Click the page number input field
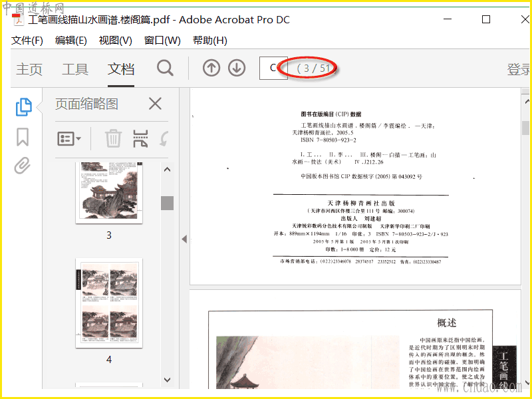The height and width of the screenshot is (399, 532). (x=273, y=68)
